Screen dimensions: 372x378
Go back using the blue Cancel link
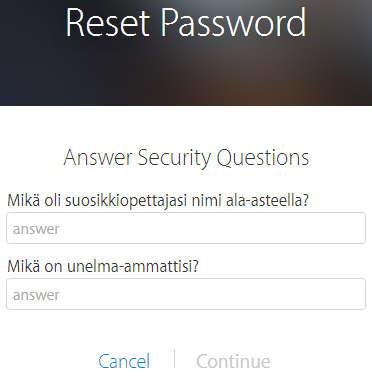tap(124, 361)
